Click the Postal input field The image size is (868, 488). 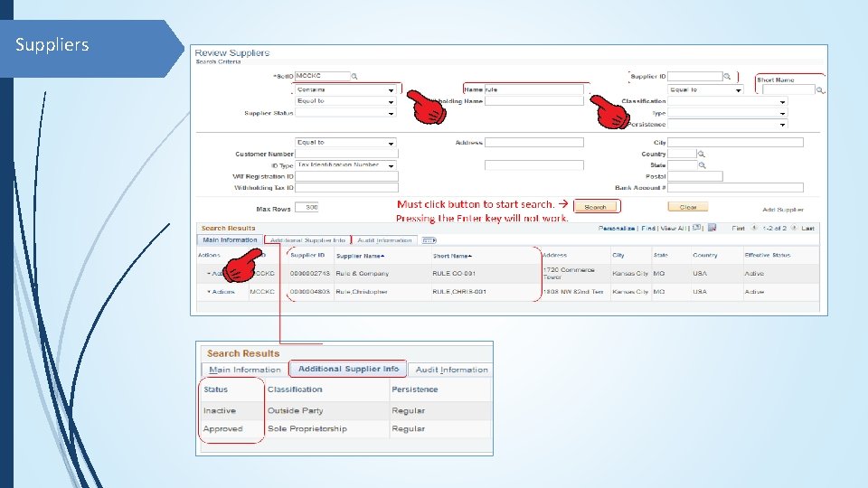point(694,176)
